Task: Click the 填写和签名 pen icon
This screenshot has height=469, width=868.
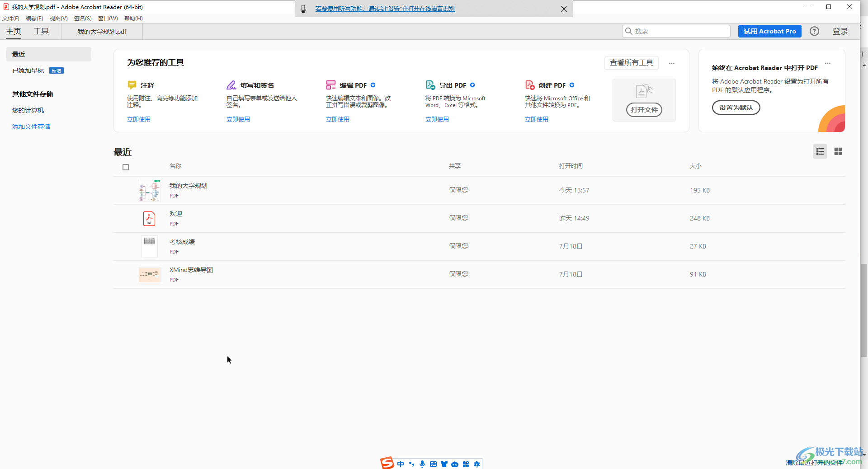Action: click(x=231, y=85)
